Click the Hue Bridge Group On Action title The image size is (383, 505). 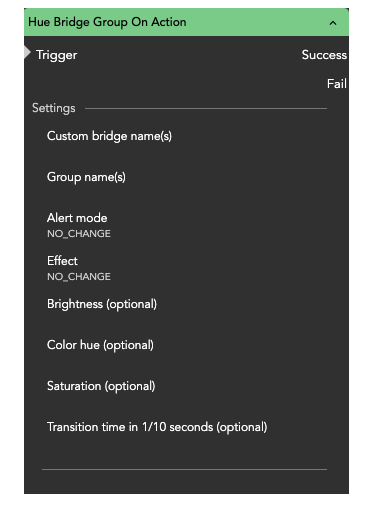point(107,22)
